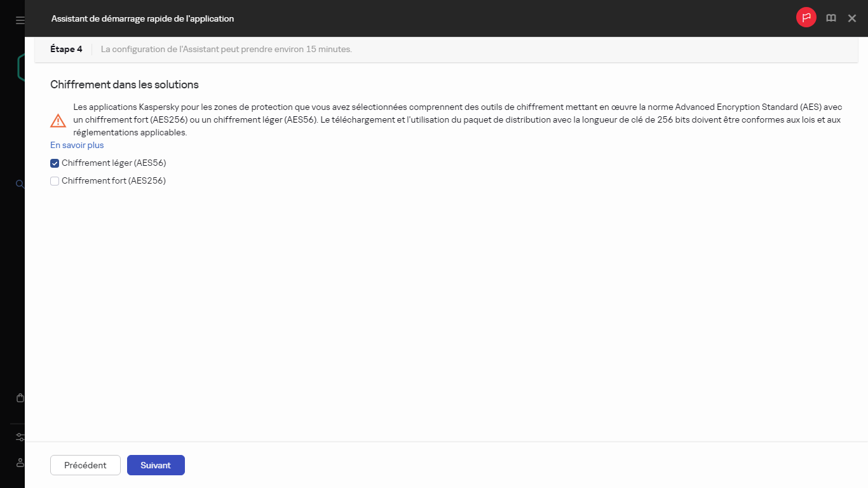
Task: Close the quick start wizard
Action: [851, 18]
